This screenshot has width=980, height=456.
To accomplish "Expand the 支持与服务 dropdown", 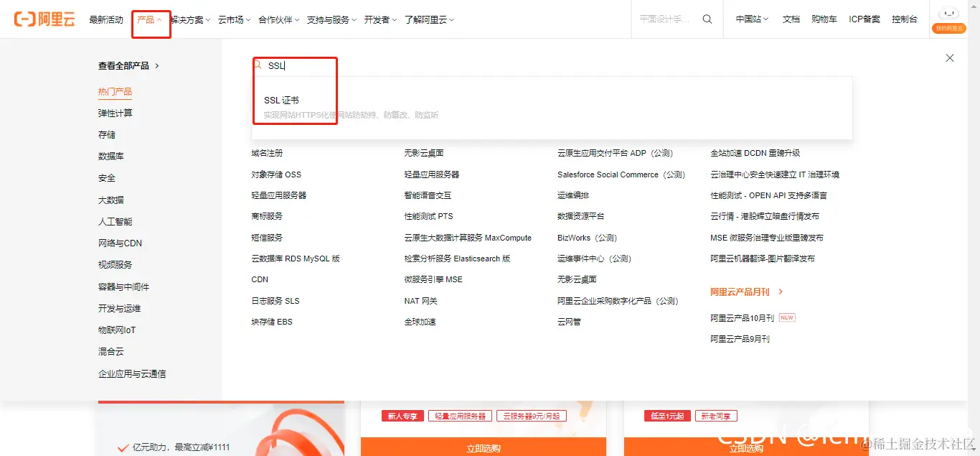I will 331,19.
